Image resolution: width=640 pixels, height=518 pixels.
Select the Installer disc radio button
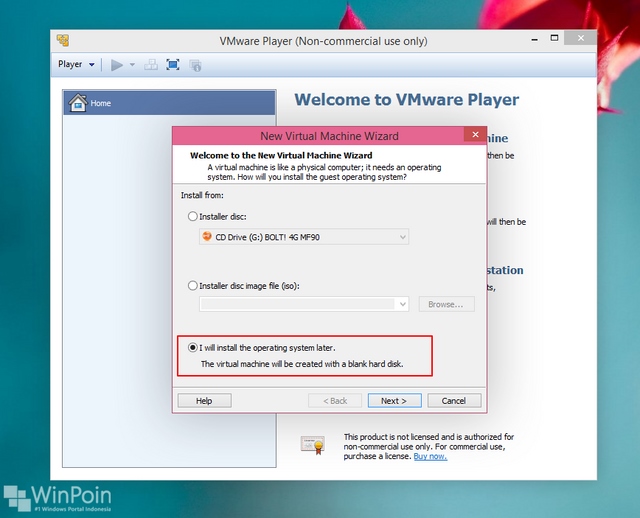pyautogui.click(x=192, y=216)
